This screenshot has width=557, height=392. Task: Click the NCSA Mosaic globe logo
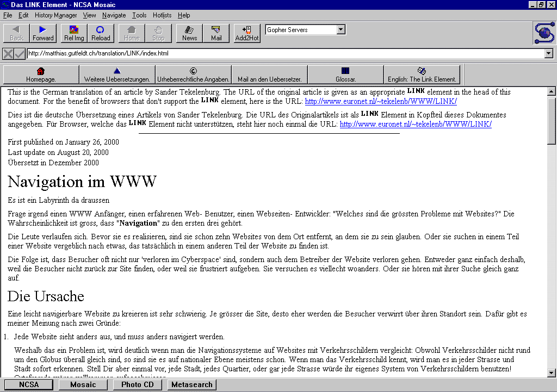coord(543,33)
